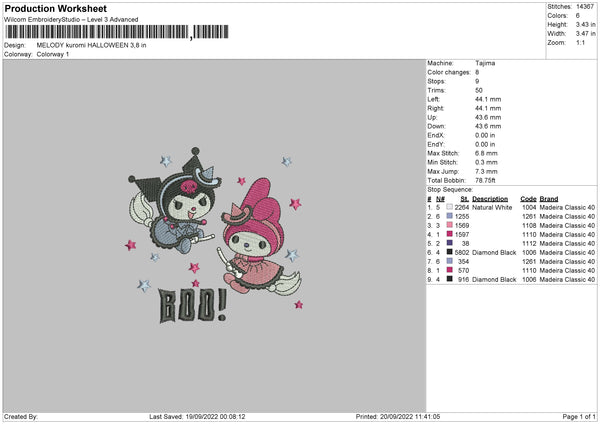Select Diamond Black in the 5802 stitches row
This screenshot has height=424, width=600.
tap(494, 253)
